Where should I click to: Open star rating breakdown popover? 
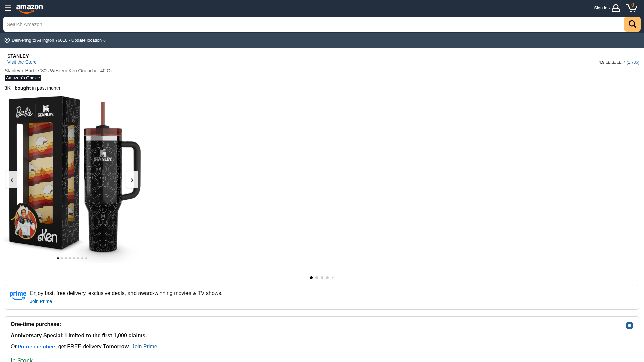[615, 63]
